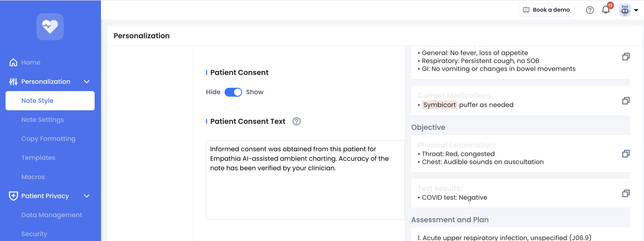Open the account dropdown arrow
The width and height of the screenshot is (644, 241).
[x=636, y=10]
